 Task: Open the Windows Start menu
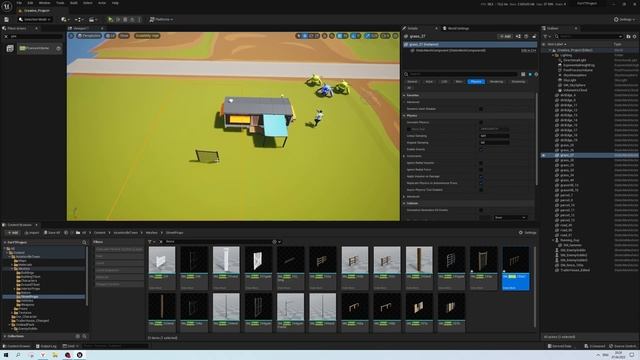pos(6,355)
